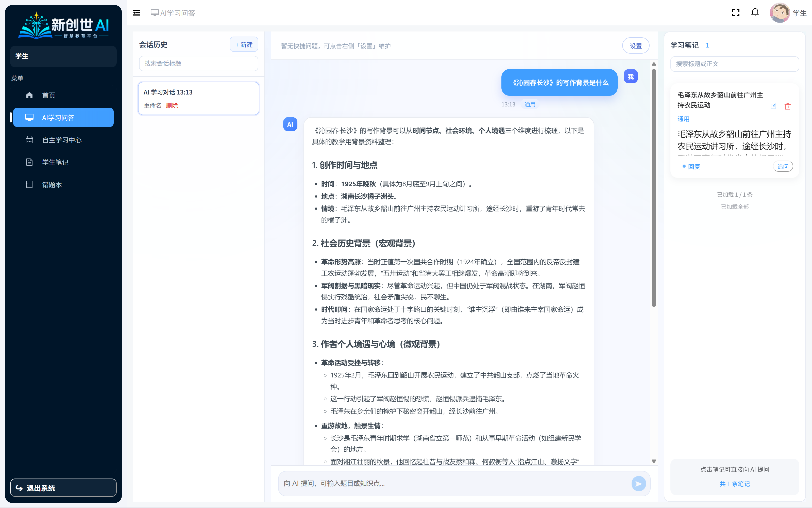812x508 pixels.
Task: Click the 新创世AI logo
Action: 63,26
